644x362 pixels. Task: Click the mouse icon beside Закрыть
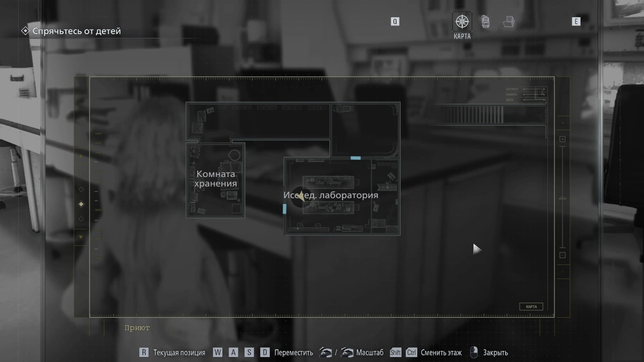(x=473, y=352)
